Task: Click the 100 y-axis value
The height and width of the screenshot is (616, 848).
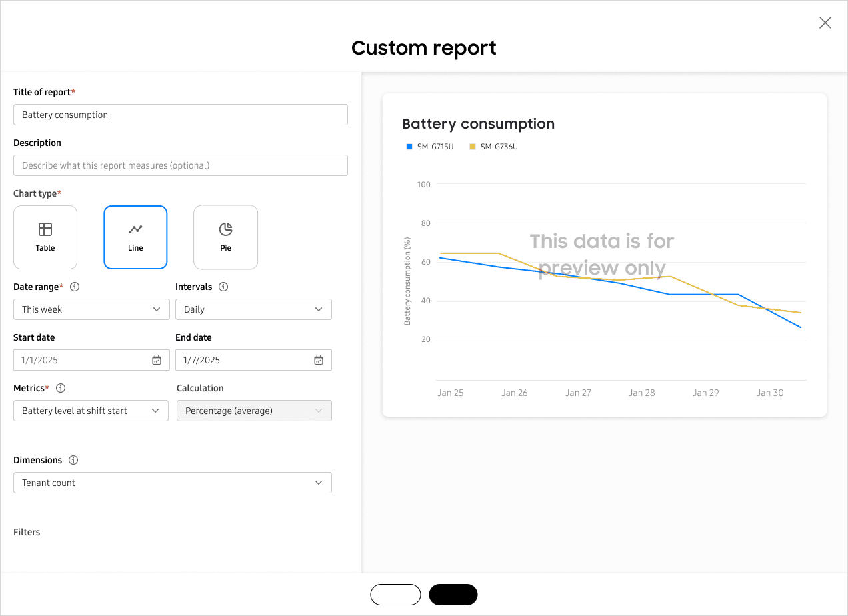Action: 424,184
